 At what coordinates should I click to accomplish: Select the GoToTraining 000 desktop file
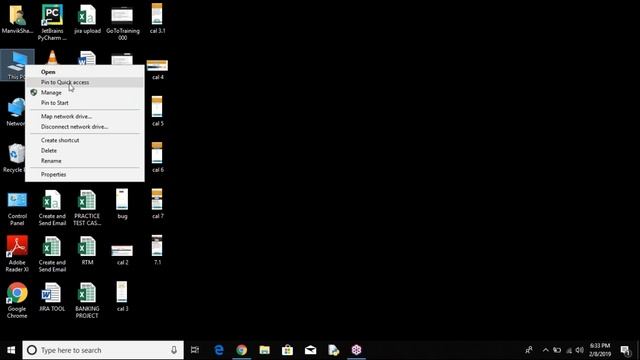coord(122,22)
